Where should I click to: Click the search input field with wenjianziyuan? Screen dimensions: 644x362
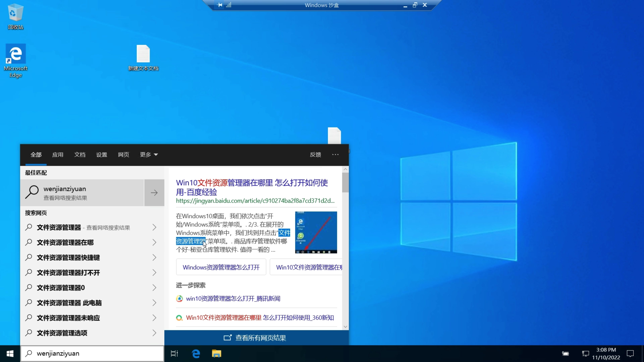(x=92, y=353)
